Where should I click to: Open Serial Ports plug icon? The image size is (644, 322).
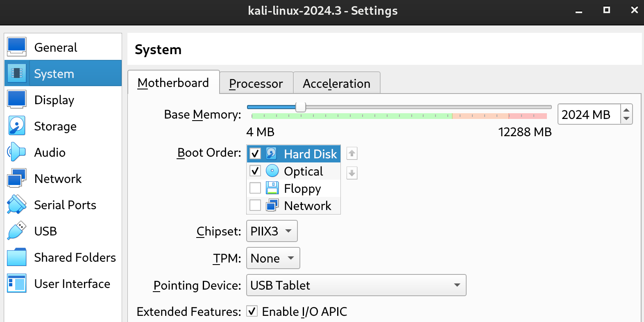click(17, 205)
